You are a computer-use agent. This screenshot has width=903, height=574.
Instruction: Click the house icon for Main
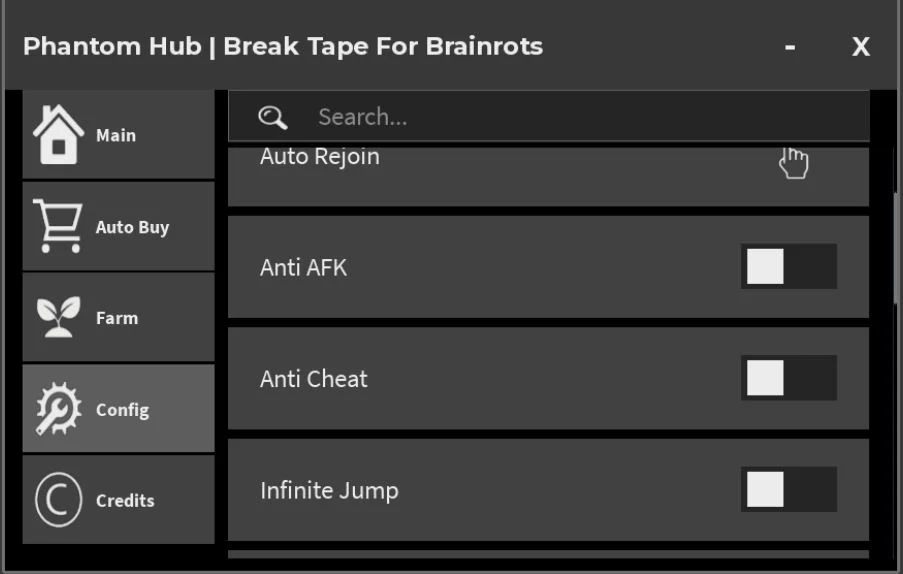point(58,135)
